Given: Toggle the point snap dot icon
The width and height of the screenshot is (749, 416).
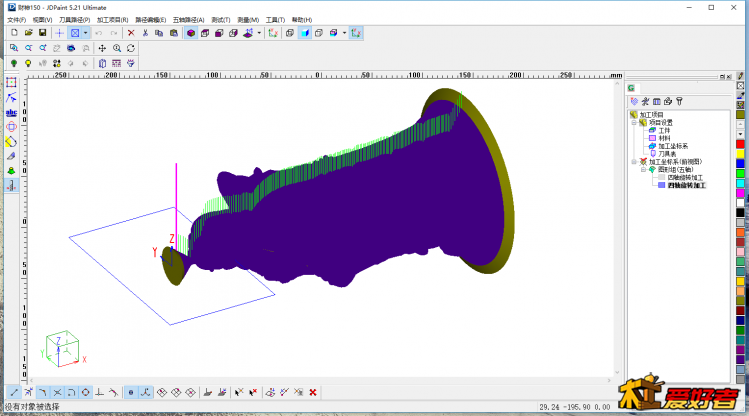Looking at the screenshot, I should point(131,393).
